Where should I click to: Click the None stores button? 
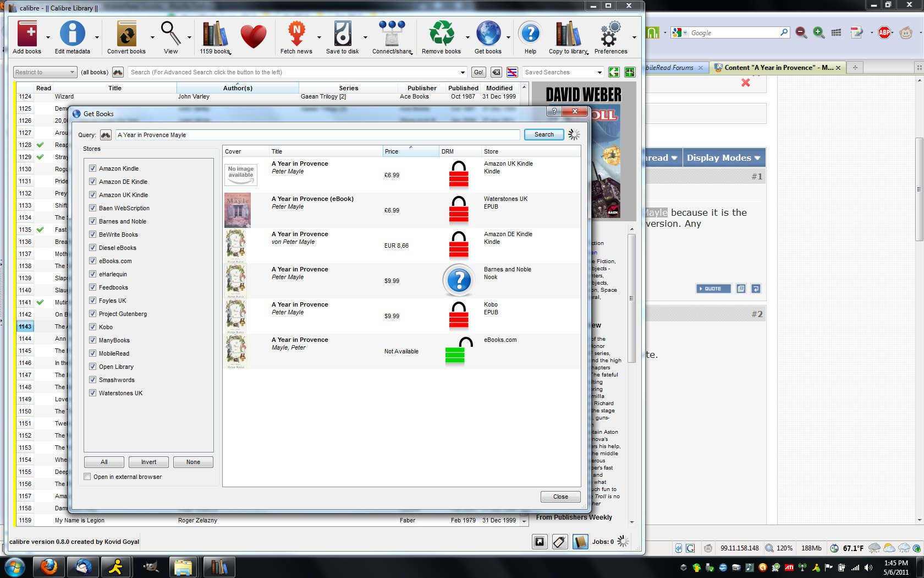tap(193, 462)
